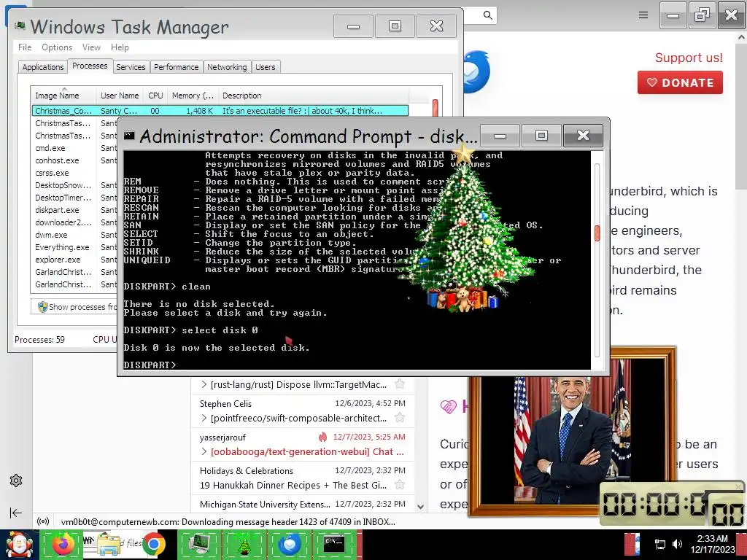Expand the pointfreeco/swift-composable thread

point(204,418)
